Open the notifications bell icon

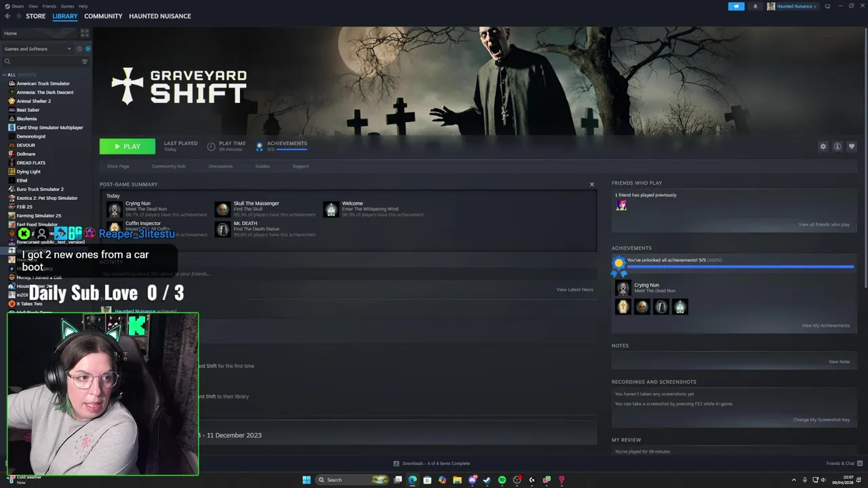[755, 6]
